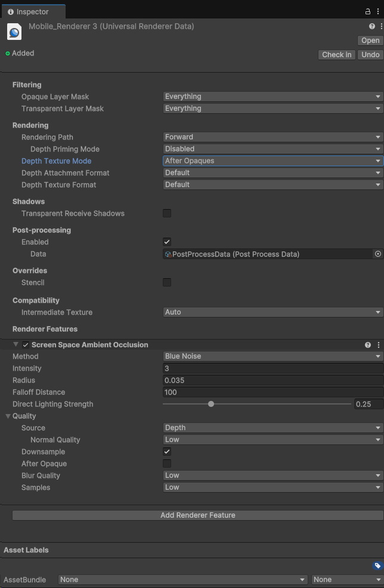
Task: Open the Rendering Path dropdown
Action: pyautogui.click(x=271, y=136)
